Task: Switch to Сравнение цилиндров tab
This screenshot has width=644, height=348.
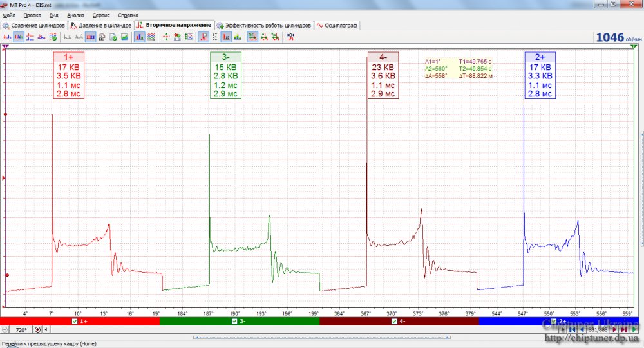Action: pyautogui.click(x=33, y=26)
